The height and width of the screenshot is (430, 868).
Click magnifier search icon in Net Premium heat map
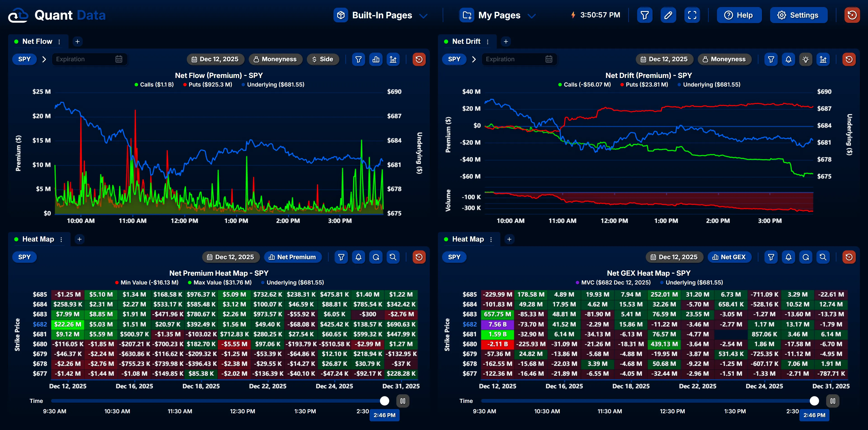tap(393, 257)
